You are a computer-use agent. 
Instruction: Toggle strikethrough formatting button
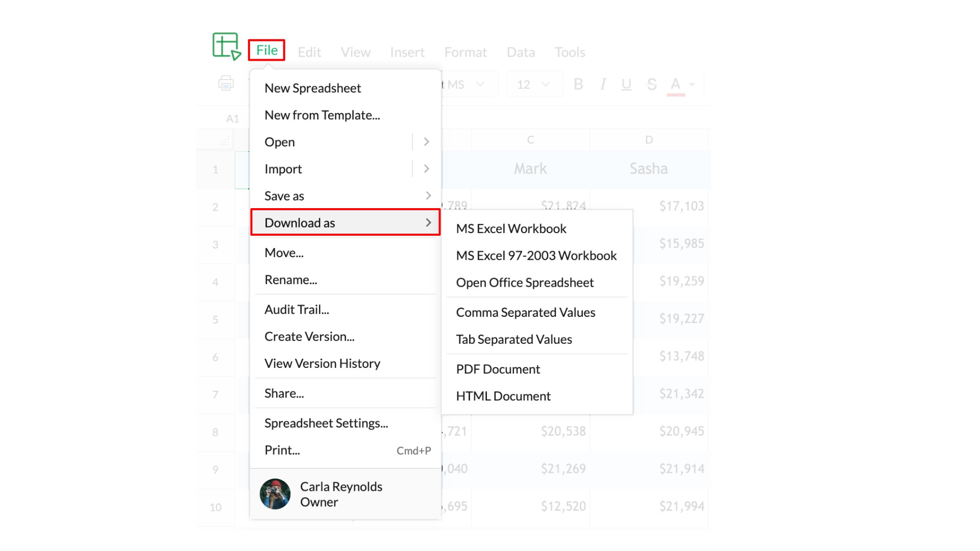pyautogui.click(x=651, y=84)
